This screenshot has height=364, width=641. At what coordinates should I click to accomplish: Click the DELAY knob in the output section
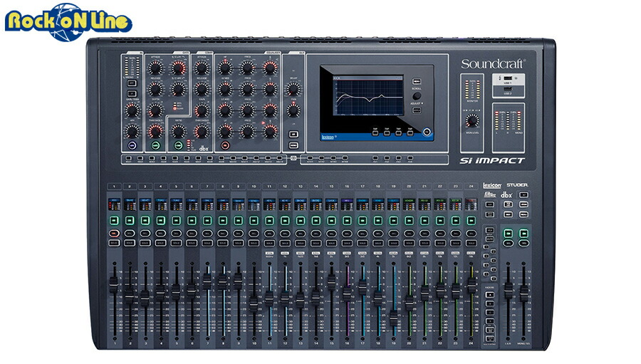pyautogui.click(x=293, y=89)
